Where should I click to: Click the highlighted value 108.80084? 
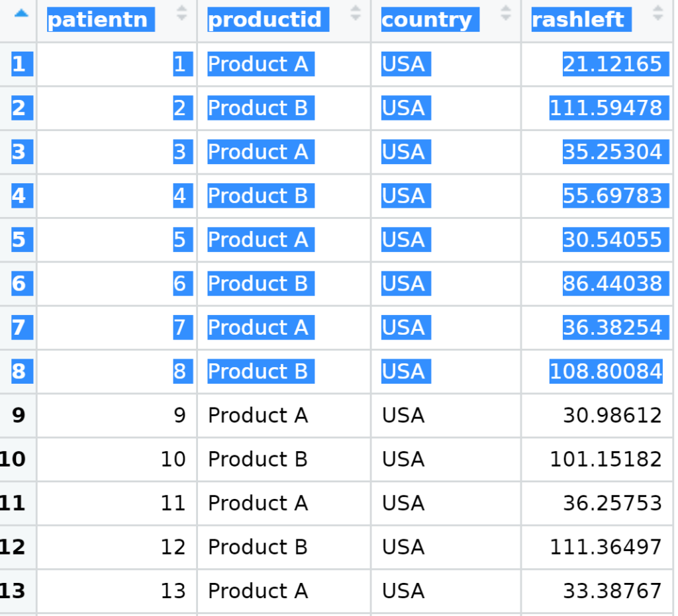click(605, 372)
